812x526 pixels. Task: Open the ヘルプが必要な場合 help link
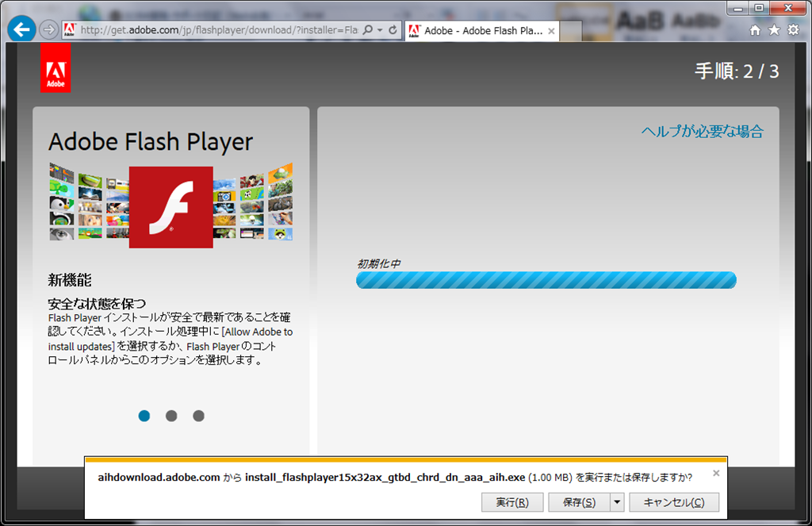pyautogui.click(x=703, y=132)
